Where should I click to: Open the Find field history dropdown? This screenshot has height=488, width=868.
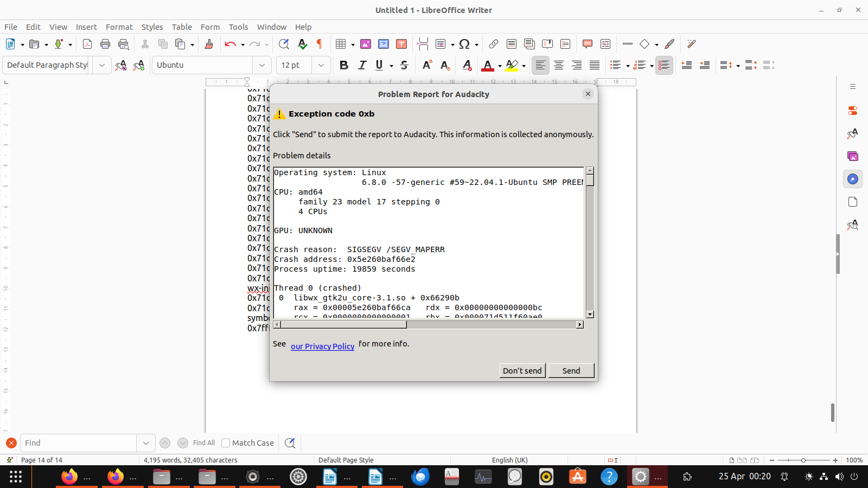point(145,443)
